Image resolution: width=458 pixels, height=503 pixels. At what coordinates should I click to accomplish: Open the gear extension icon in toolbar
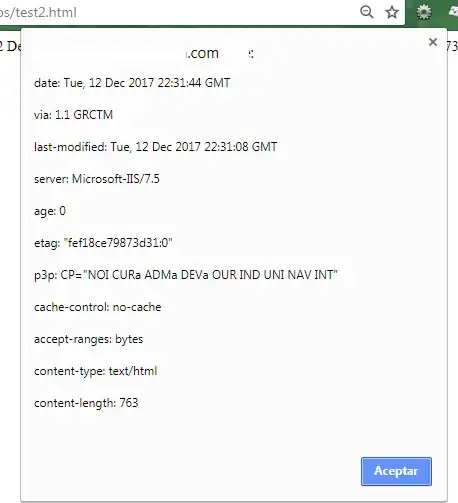pyautogui.click(x=424, y=12)
